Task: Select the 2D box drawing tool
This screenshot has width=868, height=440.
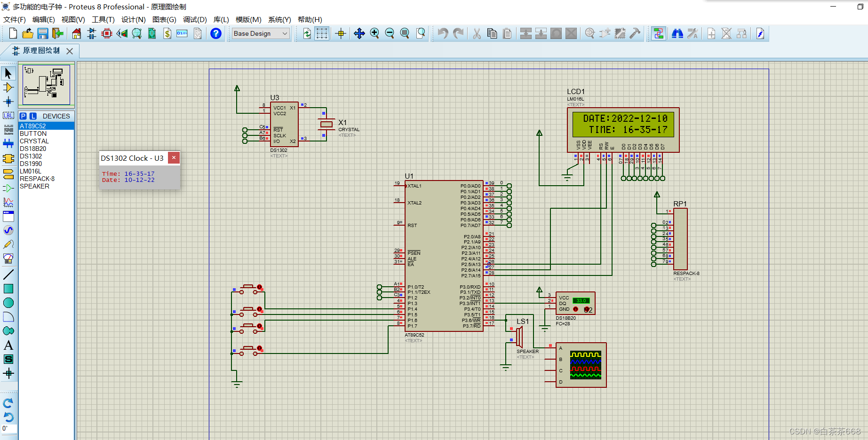Action: click(x=8, y=289)
